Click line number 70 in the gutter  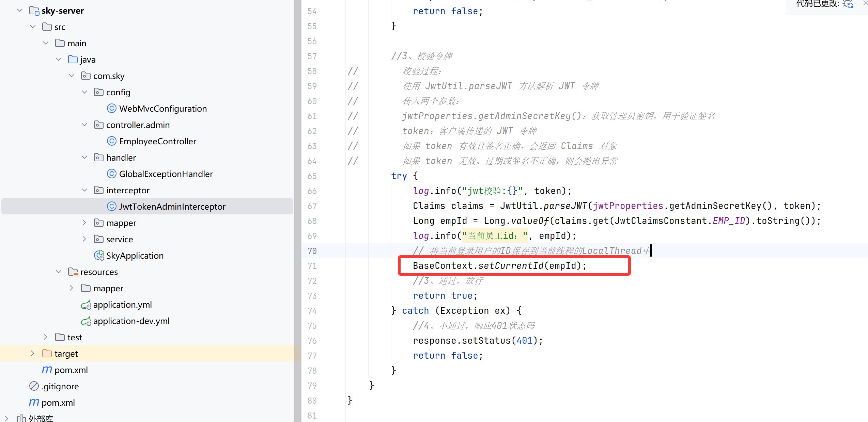click(x=312, y=251)
